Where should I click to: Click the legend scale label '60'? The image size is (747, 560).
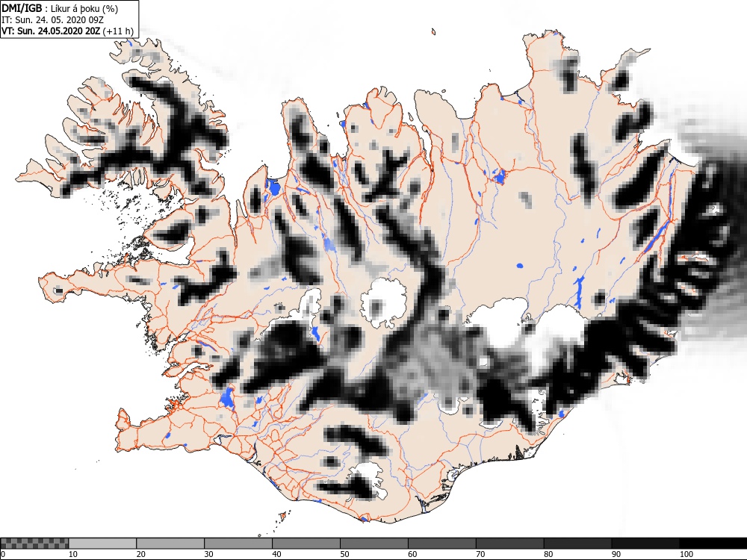click(412, 554)
